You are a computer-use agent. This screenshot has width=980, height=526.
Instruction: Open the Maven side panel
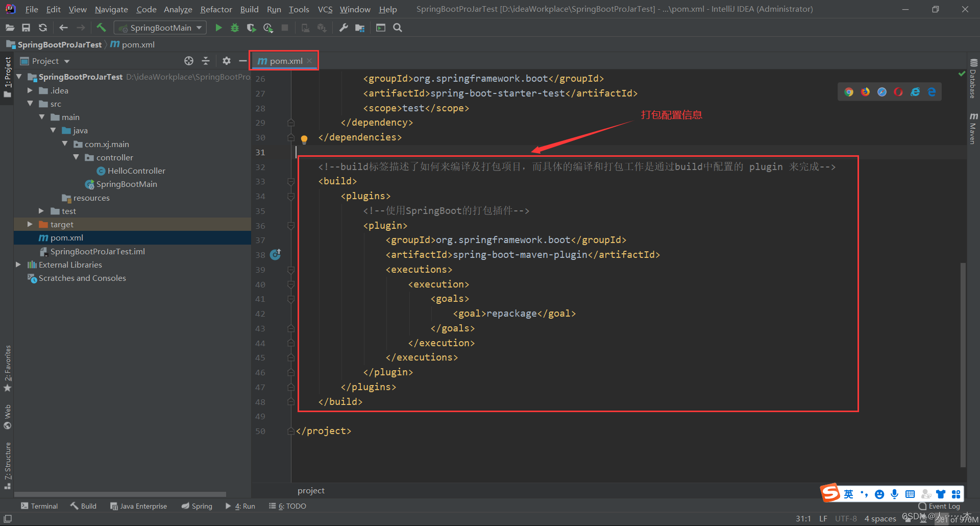click(973, 128)
